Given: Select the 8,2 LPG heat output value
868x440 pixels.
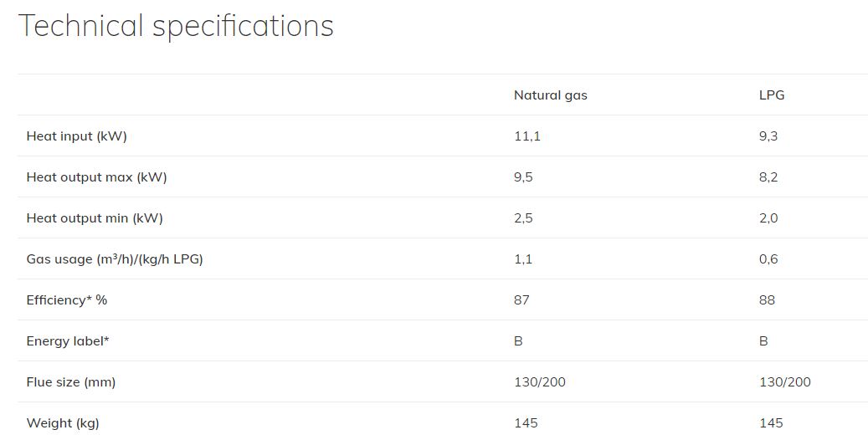Looking at the screenshot, I should coord(768,177).
